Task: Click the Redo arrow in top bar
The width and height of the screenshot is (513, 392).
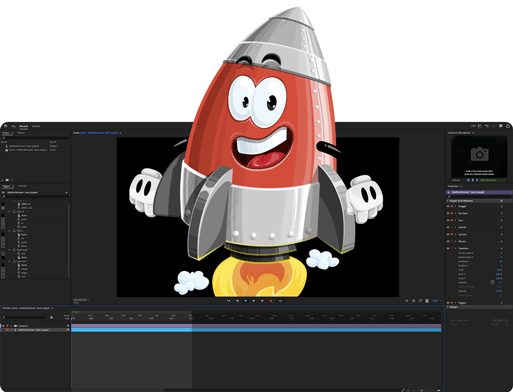Action: pyautogui.click(x=494, y=126)
